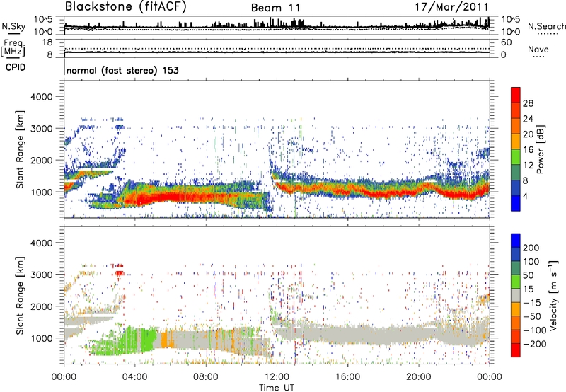Click red high-power echo band near 06:00
Screen dimensions: 566x392
coord(170,197)
